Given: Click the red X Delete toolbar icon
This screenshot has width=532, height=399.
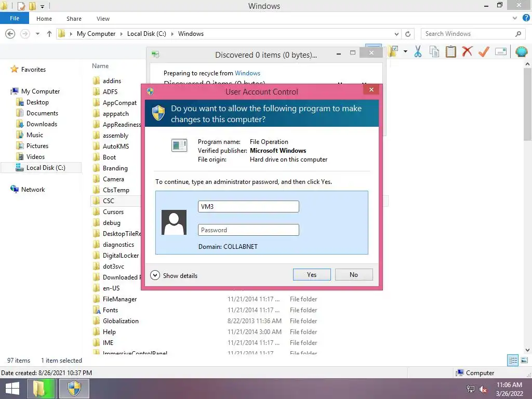Looking at the screenshot, I should [467, 51].
